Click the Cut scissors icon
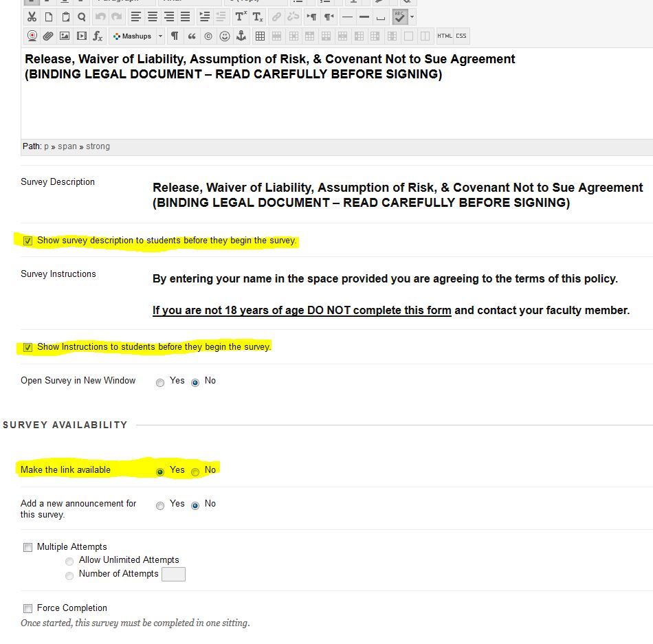Screen dimensions: 653x644 click(32, 16)
